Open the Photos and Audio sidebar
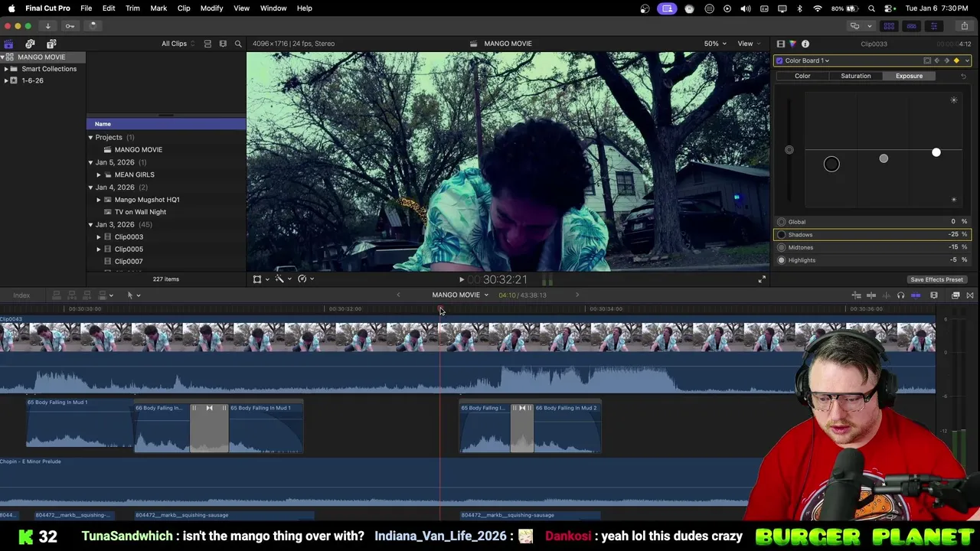 pyautogui.click(x=30, y=44)
